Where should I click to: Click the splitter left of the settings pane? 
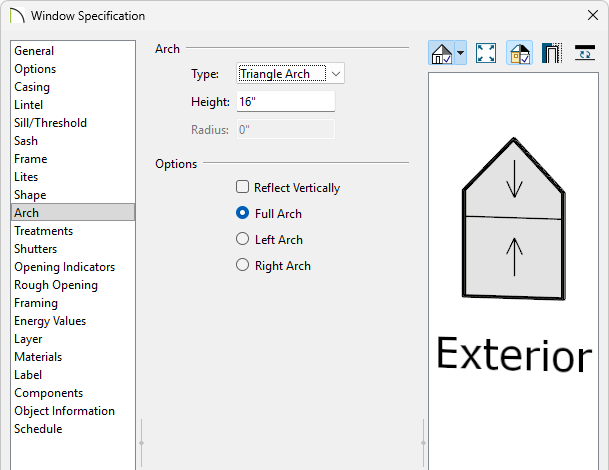[x=141, y=443]
